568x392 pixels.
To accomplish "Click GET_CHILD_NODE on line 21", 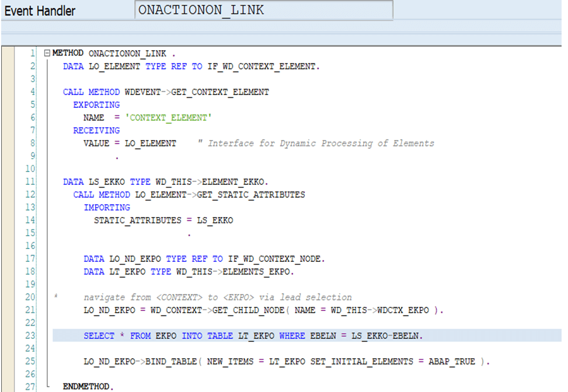I will [x=249, y=310].
